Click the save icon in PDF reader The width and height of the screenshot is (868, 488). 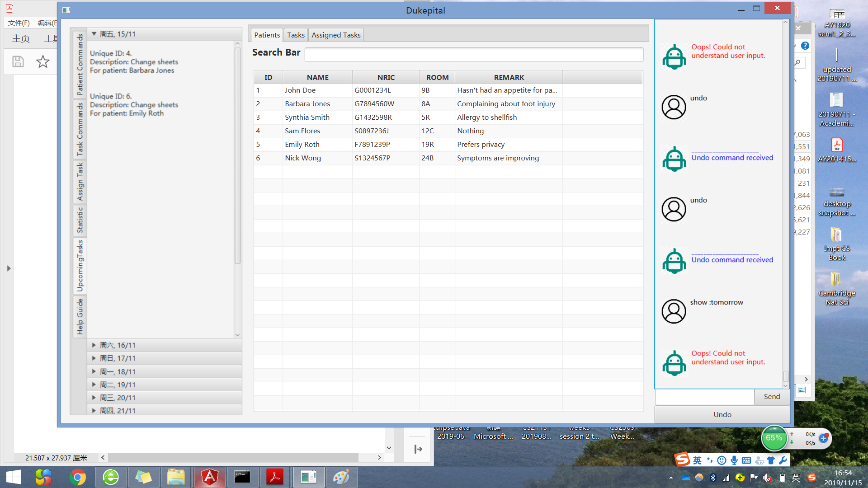pos(18,61)
